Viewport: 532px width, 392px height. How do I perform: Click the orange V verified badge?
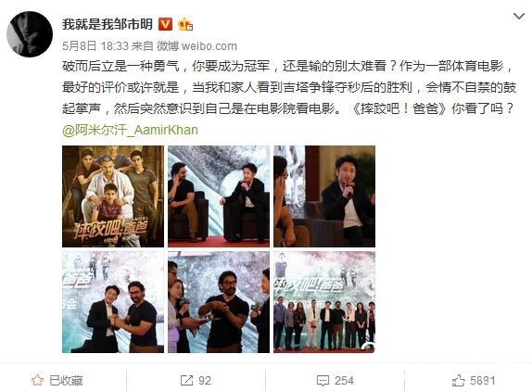pyautogui.click(x=166, y=24)
